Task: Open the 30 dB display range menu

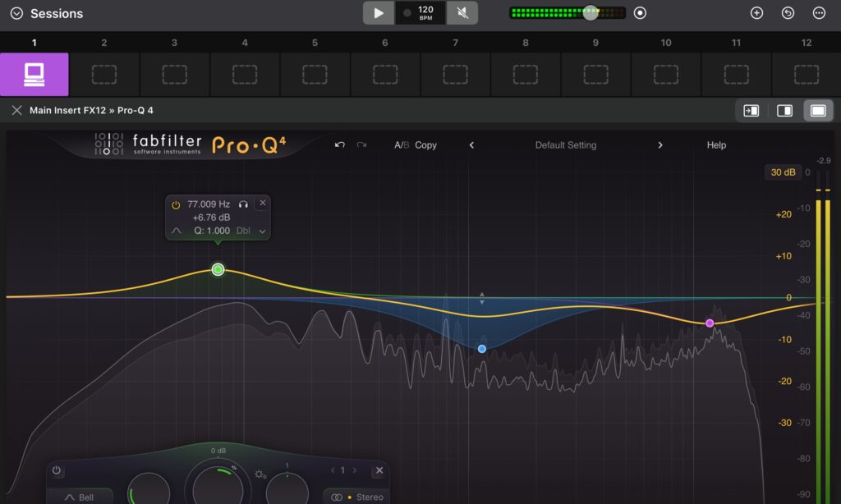Action: 783,172
